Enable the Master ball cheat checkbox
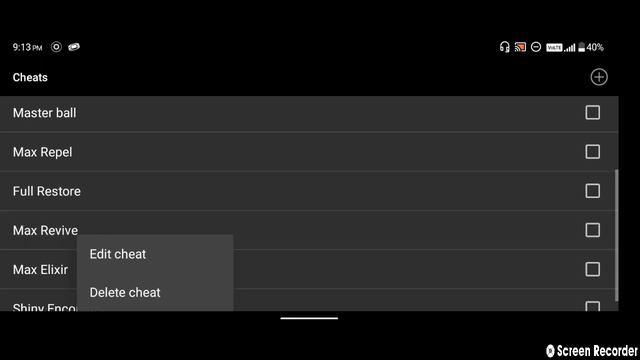The width and height of the screenshot is (640, 360). (592, 113)
